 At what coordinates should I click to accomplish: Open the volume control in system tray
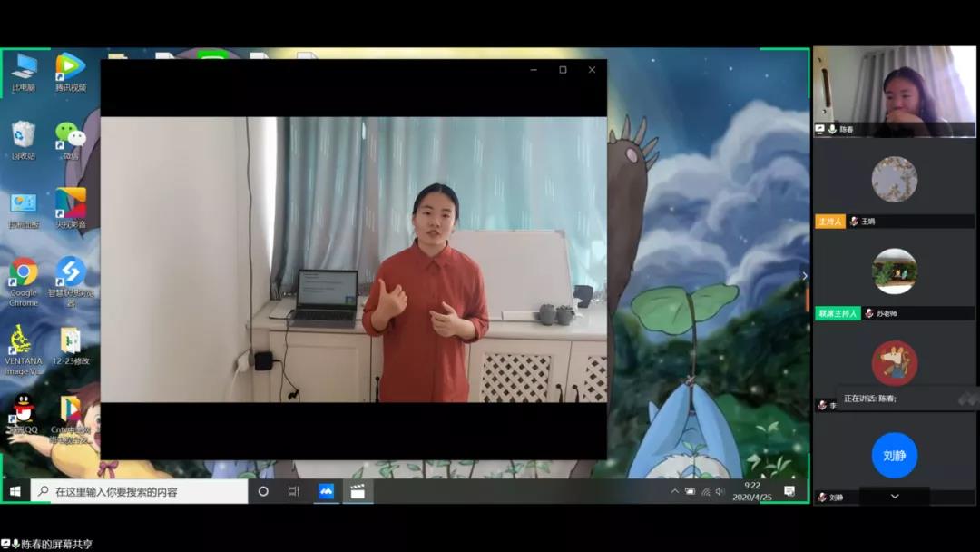(720, 491)
